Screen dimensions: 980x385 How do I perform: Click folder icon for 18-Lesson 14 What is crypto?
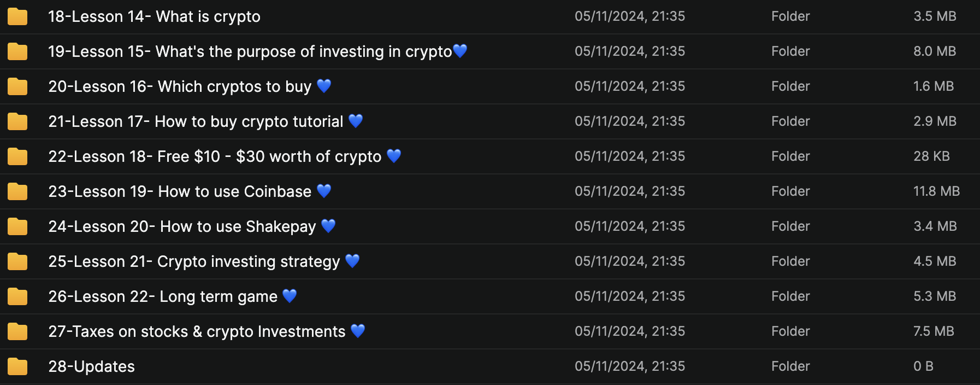[17, 16]
